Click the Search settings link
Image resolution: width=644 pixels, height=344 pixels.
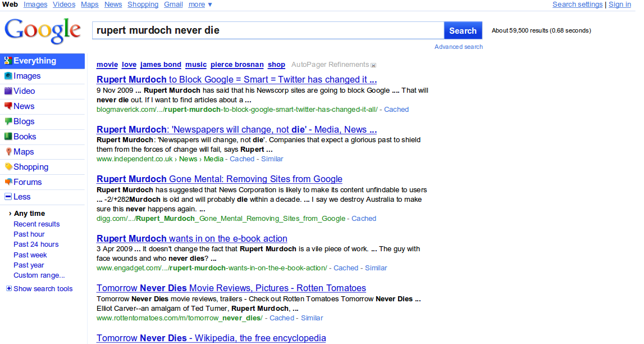(x=577, y=4)
